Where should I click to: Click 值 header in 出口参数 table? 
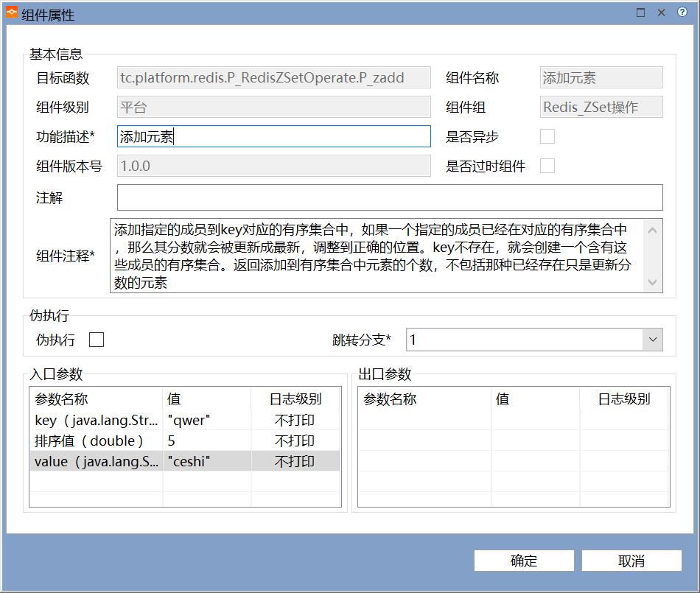click(535, 399)
